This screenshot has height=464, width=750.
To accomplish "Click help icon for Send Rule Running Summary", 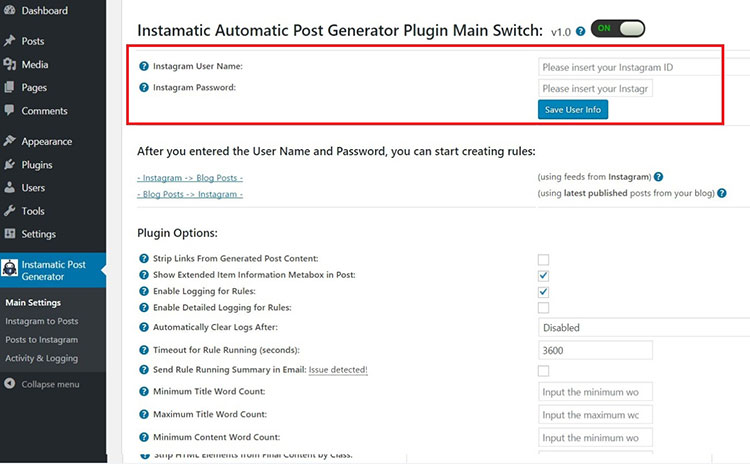I will [x=143, y=369].
